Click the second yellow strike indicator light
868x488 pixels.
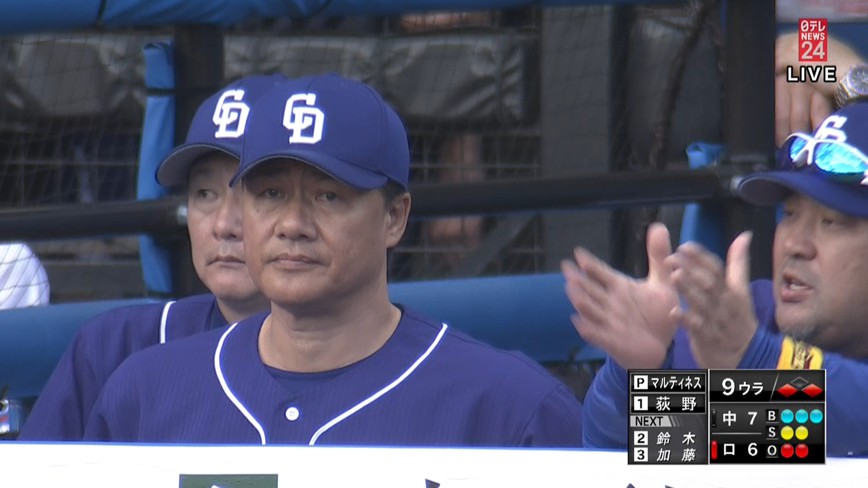coord(802,433)
